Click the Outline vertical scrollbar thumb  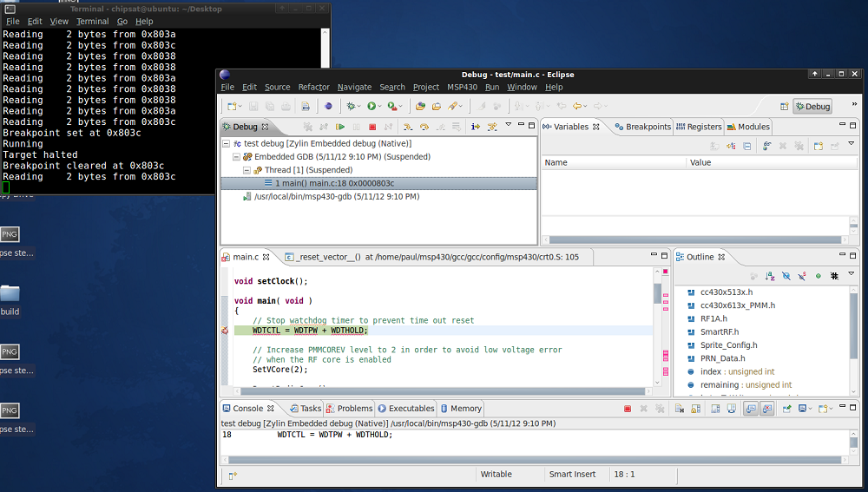coord(853,326)
